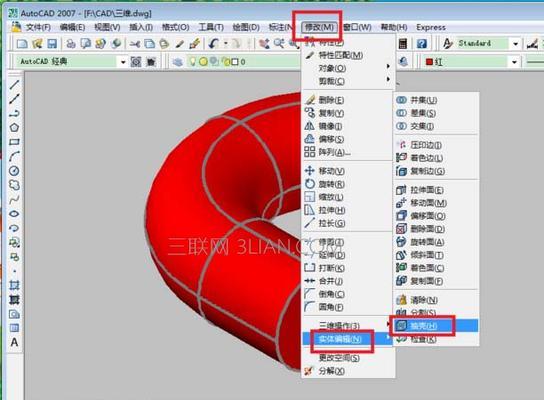
Task: Open the 绘图(D) menu
Action: click(246, 27)
